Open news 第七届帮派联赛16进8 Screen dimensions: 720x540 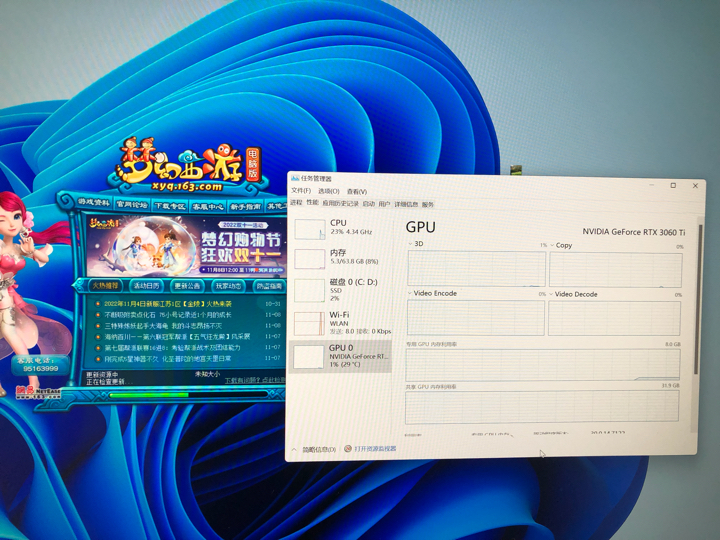(x=172, y=348)
